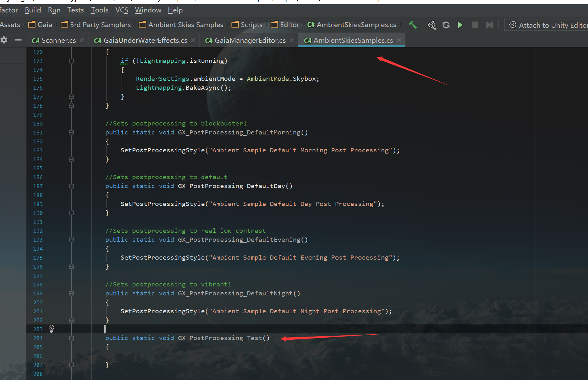Click the refresh solution icon in the toolbar

(446, 25)
